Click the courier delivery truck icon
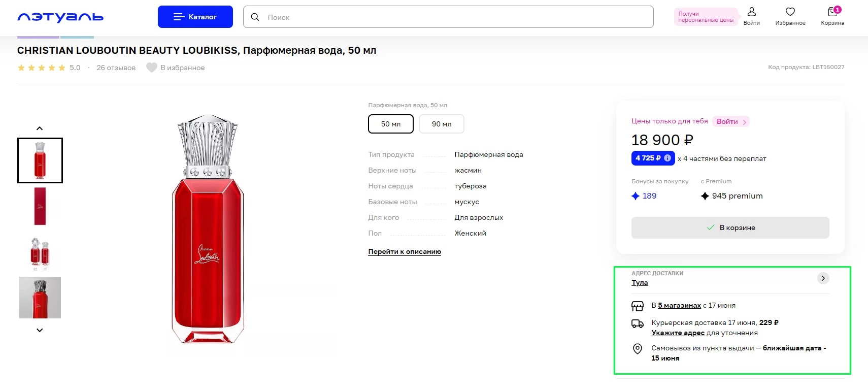 [638, 323]
